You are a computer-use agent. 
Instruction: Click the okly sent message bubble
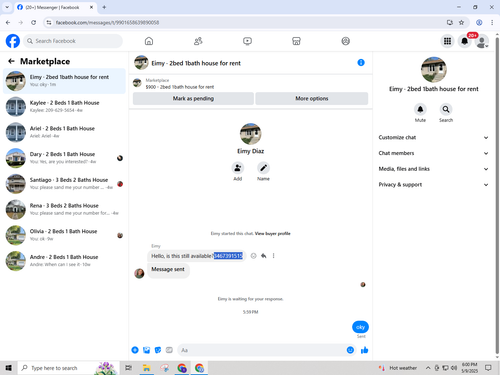360,327
